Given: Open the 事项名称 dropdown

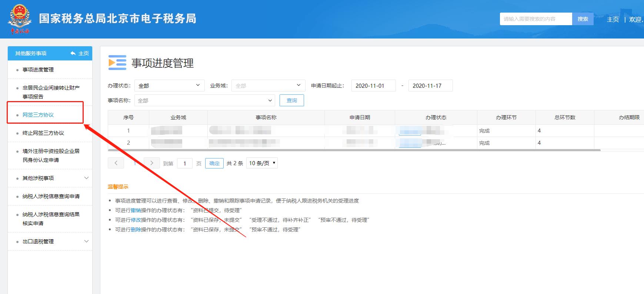Looking at the screenshot, I should 204,100.
